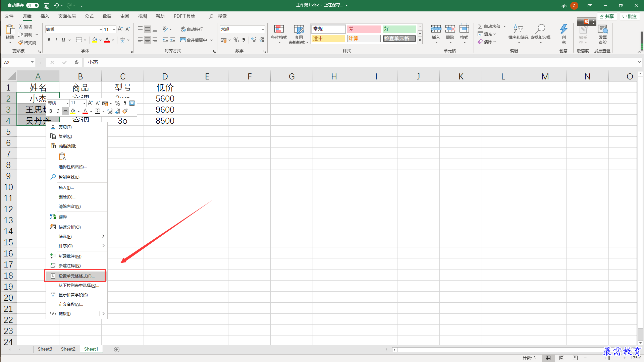Click the Save icon in title bar

pos(47,5)
